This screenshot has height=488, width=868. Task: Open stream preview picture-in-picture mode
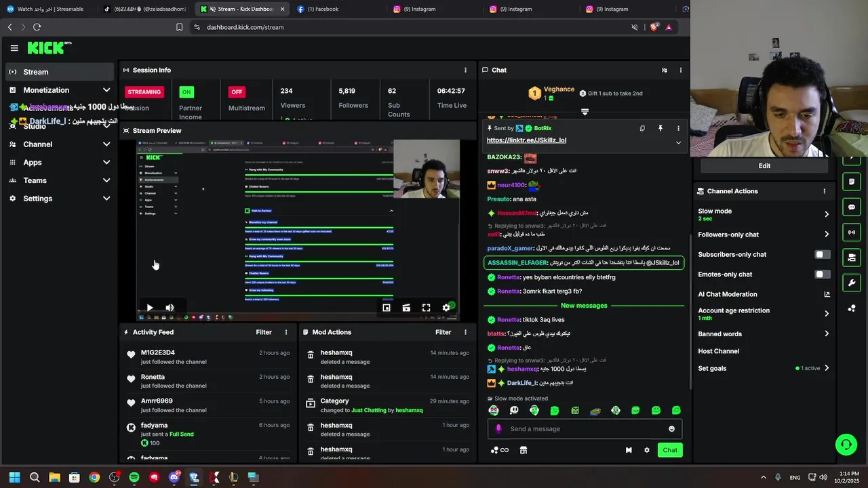[387, 308]
